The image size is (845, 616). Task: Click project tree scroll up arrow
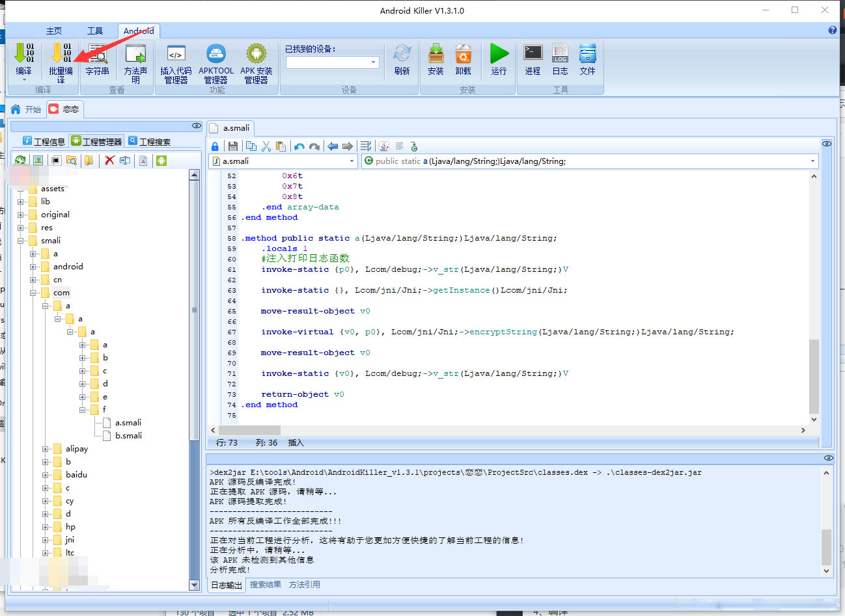point(194,174)
